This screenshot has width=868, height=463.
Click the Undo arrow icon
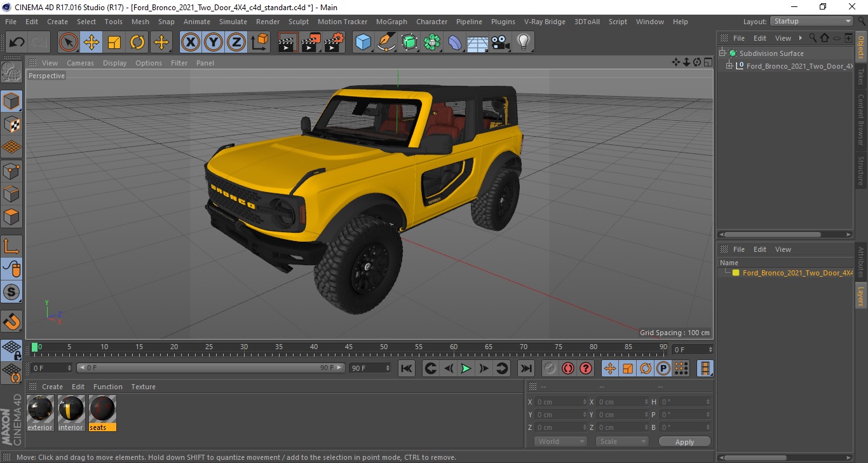tap(17, 43)
